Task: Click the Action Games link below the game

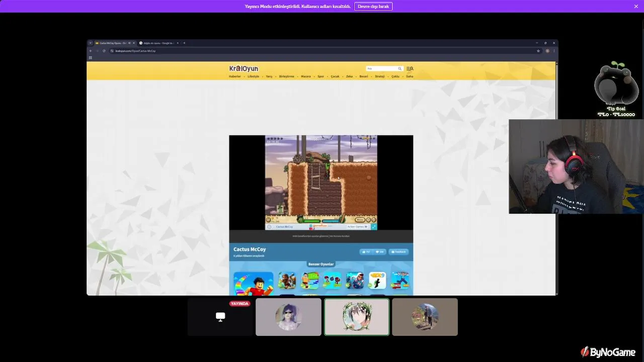Action: coord(357,227)
